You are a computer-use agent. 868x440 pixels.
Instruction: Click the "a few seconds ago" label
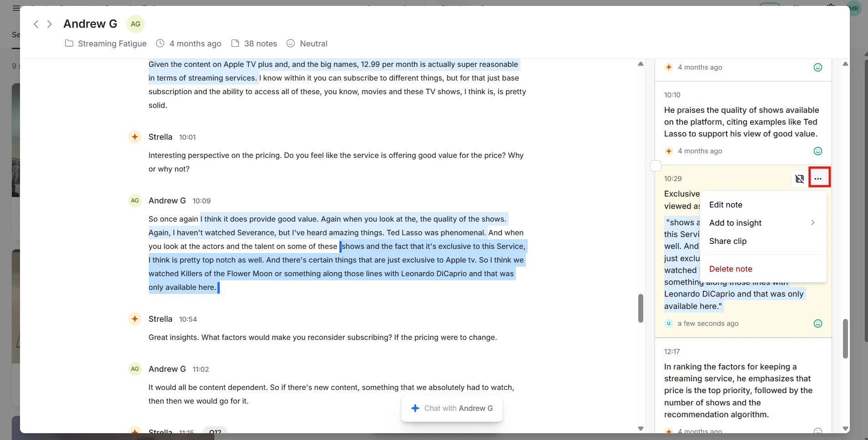708,324
